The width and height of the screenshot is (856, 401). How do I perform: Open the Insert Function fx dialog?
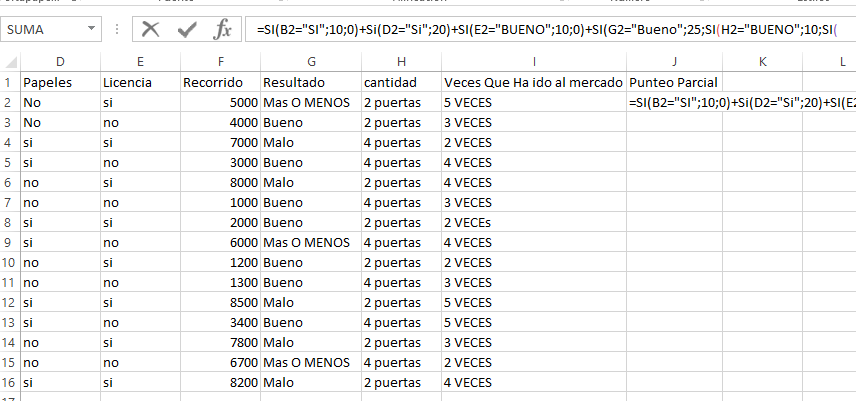coord(221,30)
